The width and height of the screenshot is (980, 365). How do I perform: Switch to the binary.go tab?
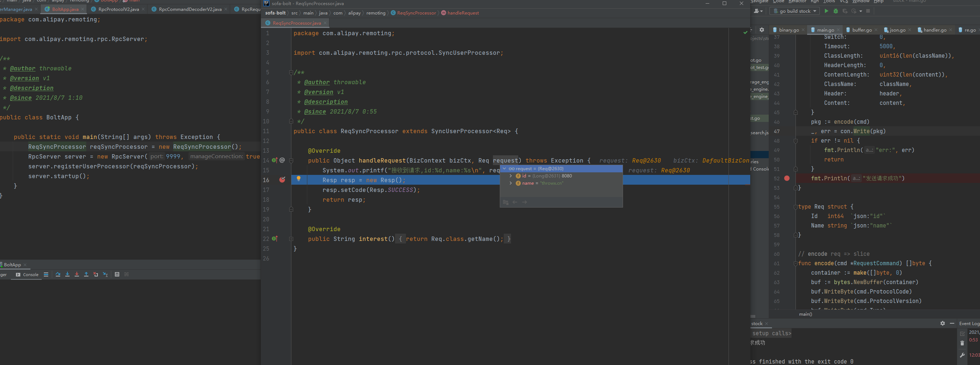coord(789,30)
